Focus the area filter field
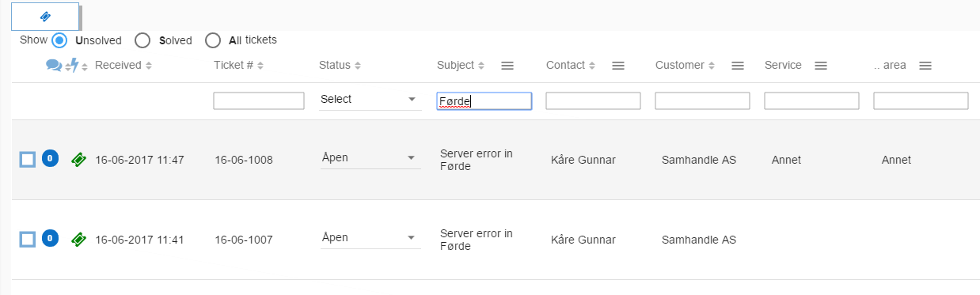Image resolution: width=980 pixels, height=295 pixels. tap(921, 100)
